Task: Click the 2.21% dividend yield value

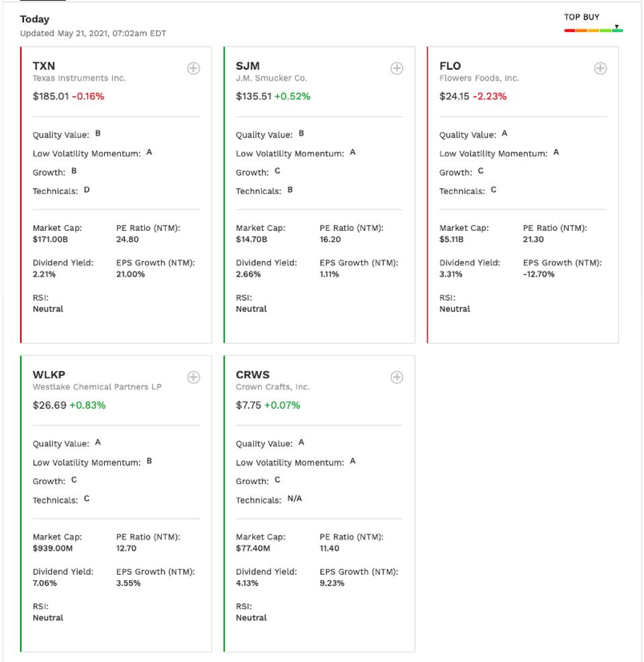Action: pos(44,275)
